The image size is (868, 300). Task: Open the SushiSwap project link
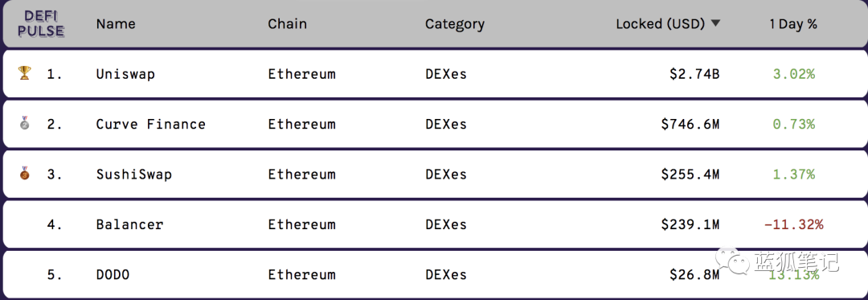point(134,175)
